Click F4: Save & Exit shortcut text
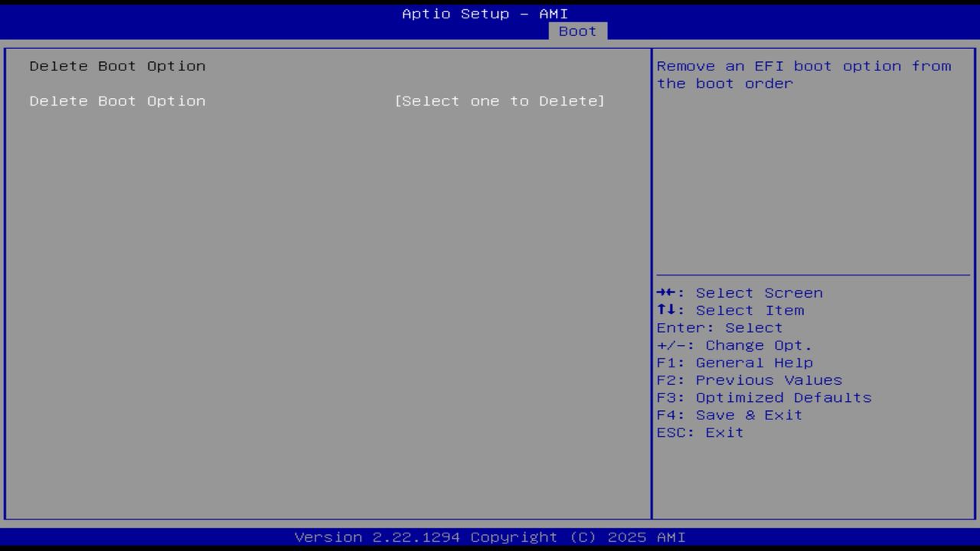Screen dimensions: 980x551 tap(728, 415)
